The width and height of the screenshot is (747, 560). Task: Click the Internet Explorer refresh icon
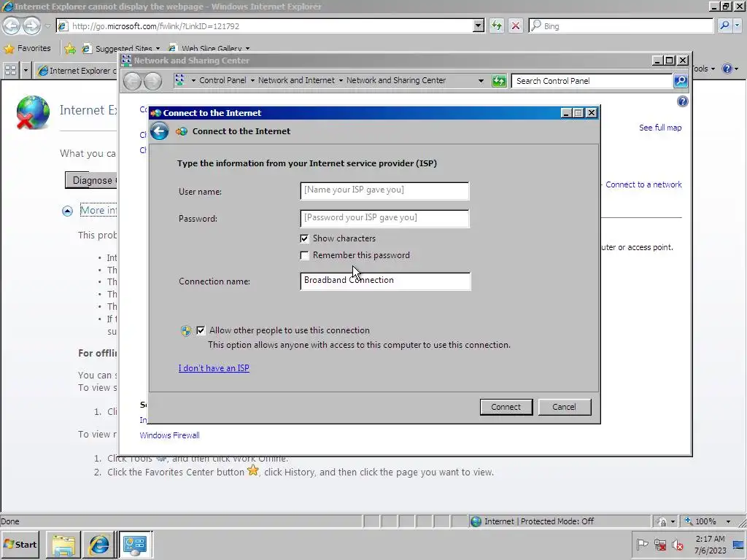pos(496,26)
